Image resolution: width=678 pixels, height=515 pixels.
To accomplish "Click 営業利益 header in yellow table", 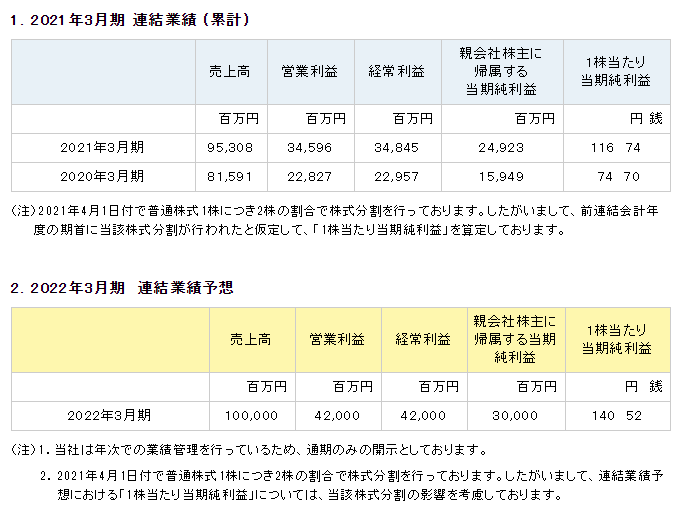I will [x=337, y=339].
